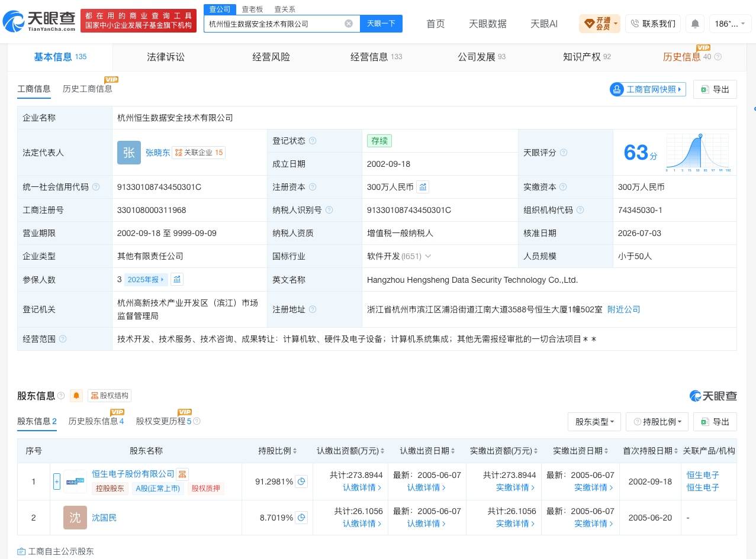
Task: Open the 法律诉讼 tab
Action: click(x=166, y=57)
